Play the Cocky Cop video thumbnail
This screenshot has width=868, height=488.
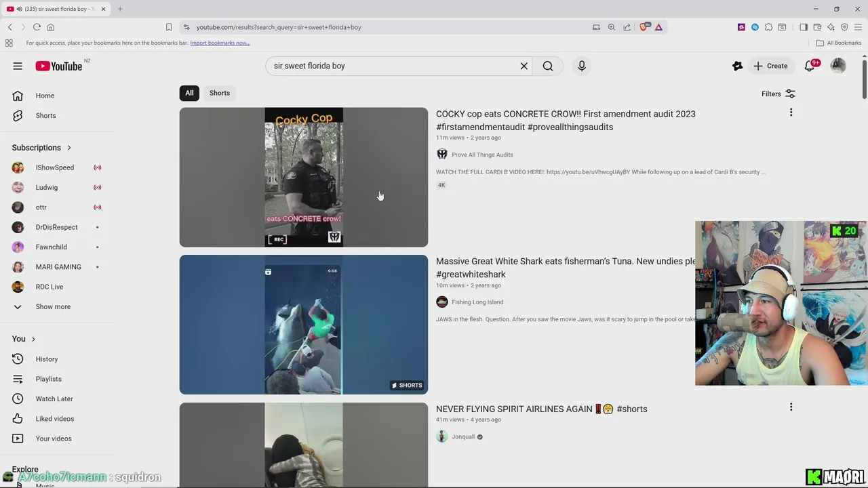point(304,177)
